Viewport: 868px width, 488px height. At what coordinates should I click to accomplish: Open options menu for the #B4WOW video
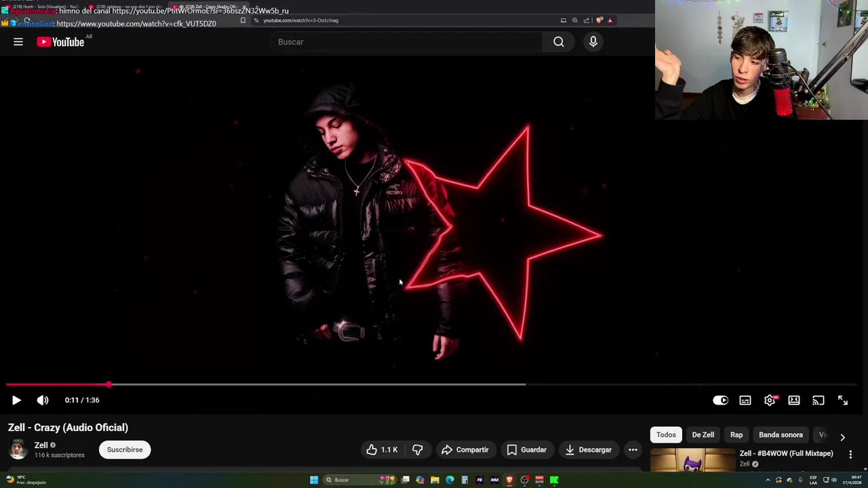[x=850, y=455]
